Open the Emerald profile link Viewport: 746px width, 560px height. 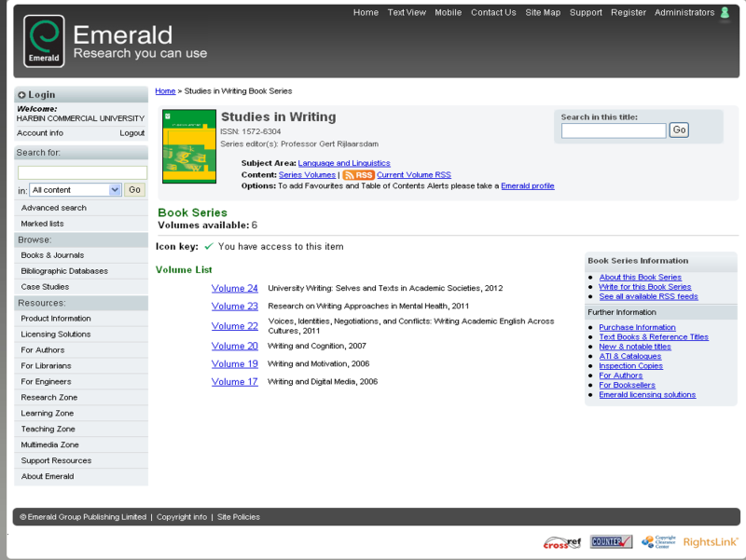click(528, 185)
